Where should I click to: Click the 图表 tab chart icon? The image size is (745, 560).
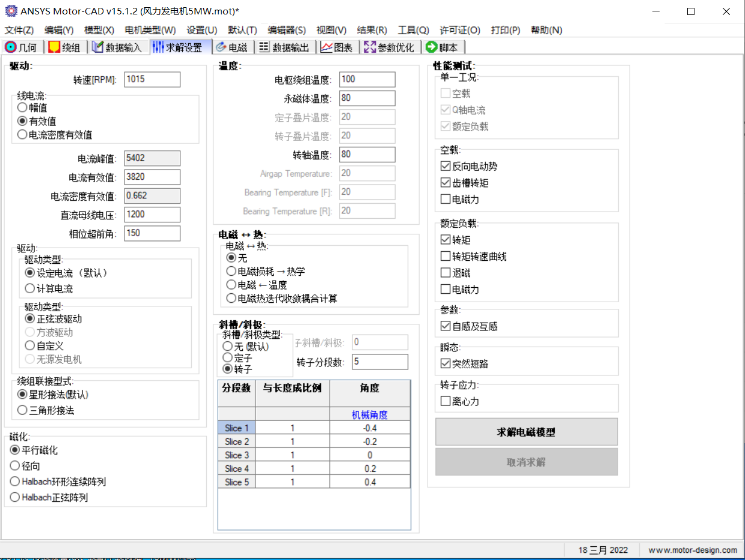point(327,47)
